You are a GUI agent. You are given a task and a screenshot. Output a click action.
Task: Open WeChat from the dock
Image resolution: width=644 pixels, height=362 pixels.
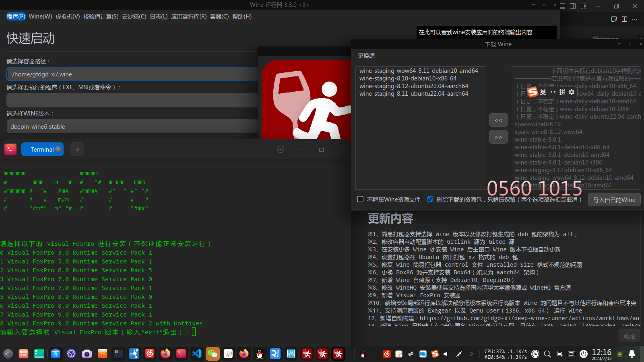coord(213,354)
